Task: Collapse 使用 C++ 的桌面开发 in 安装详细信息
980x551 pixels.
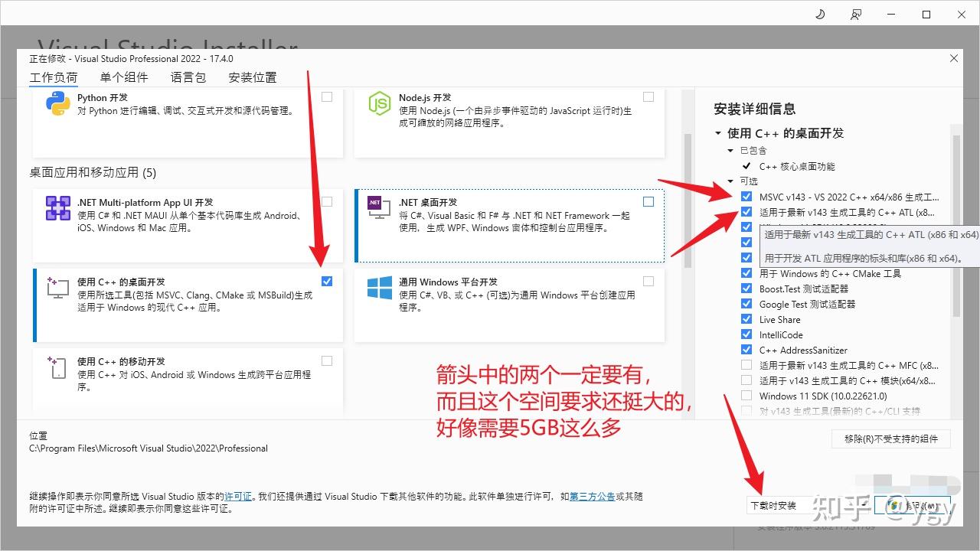Action: click(718, 133)
